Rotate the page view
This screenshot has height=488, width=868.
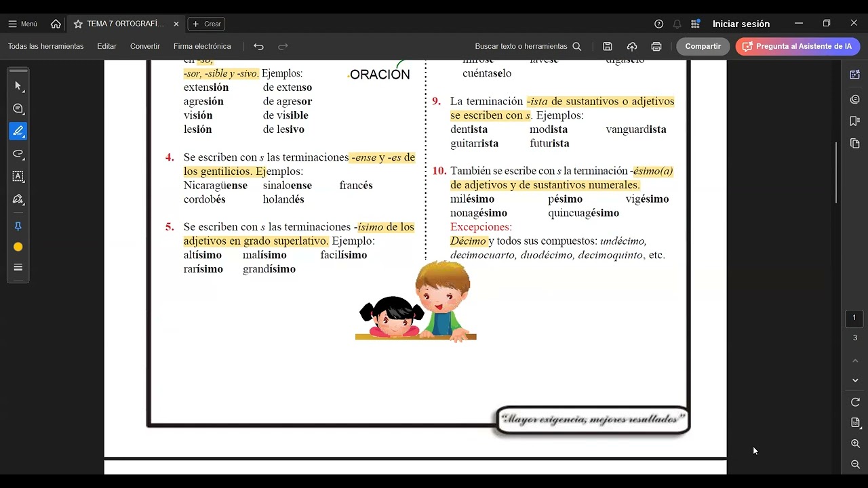coord(855,402)
